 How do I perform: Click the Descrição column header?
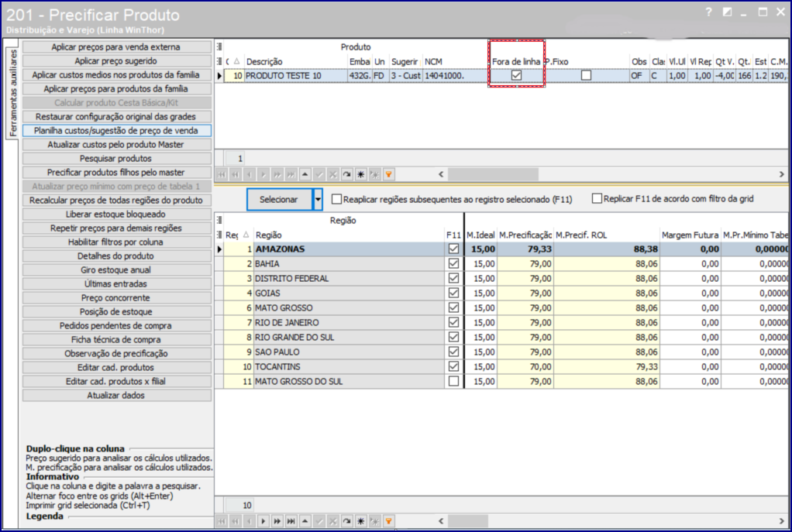click(x=296, y=62)
